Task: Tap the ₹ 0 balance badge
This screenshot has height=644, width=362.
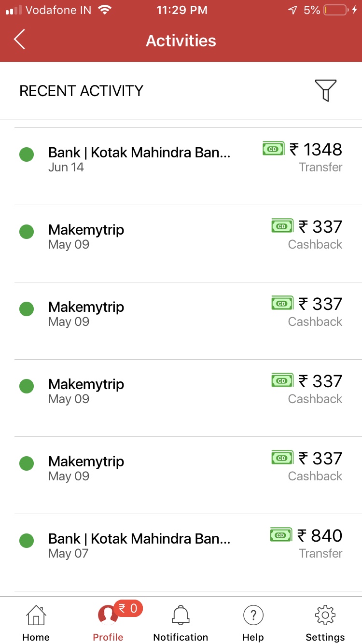Action: [128, 609]
